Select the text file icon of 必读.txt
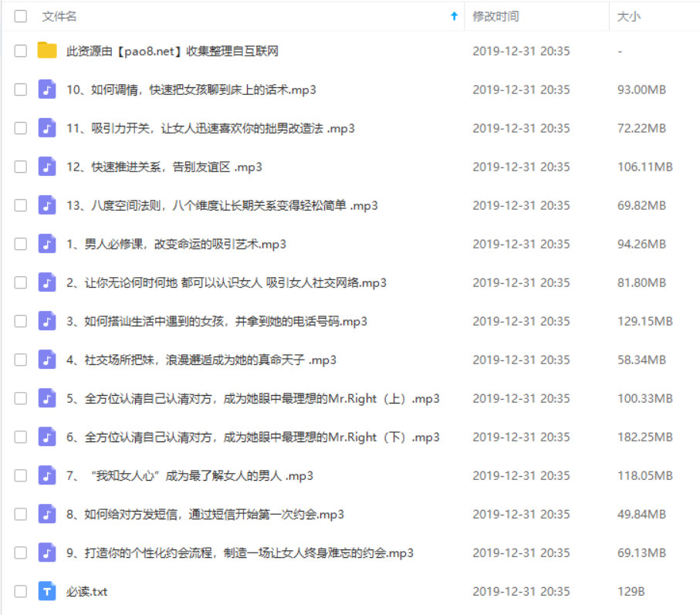The width and height of the screenshot is (700, 615). pyautogui.click(x=46, y=591)
